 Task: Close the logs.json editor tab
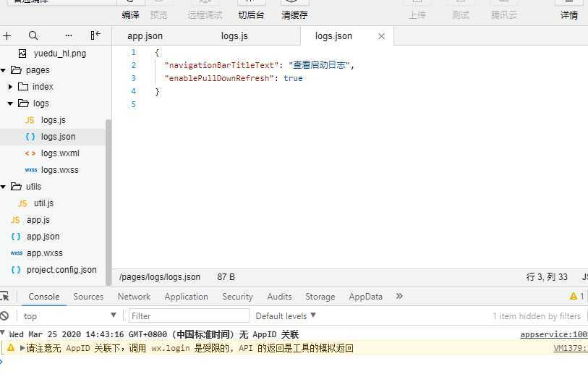click(x=381, y=36)
